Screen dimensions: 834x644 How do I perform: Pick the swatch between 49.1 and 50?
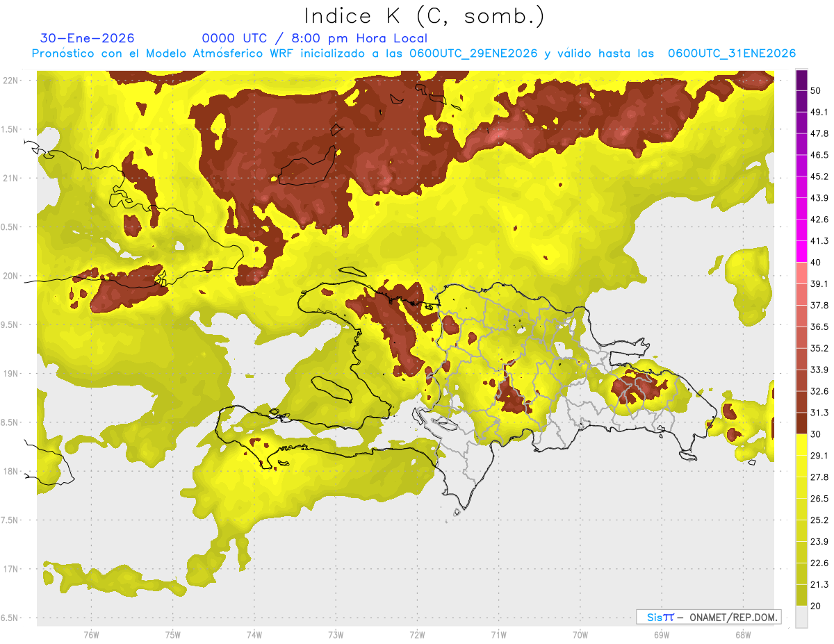pyautogui.click(x=801, y=101)
